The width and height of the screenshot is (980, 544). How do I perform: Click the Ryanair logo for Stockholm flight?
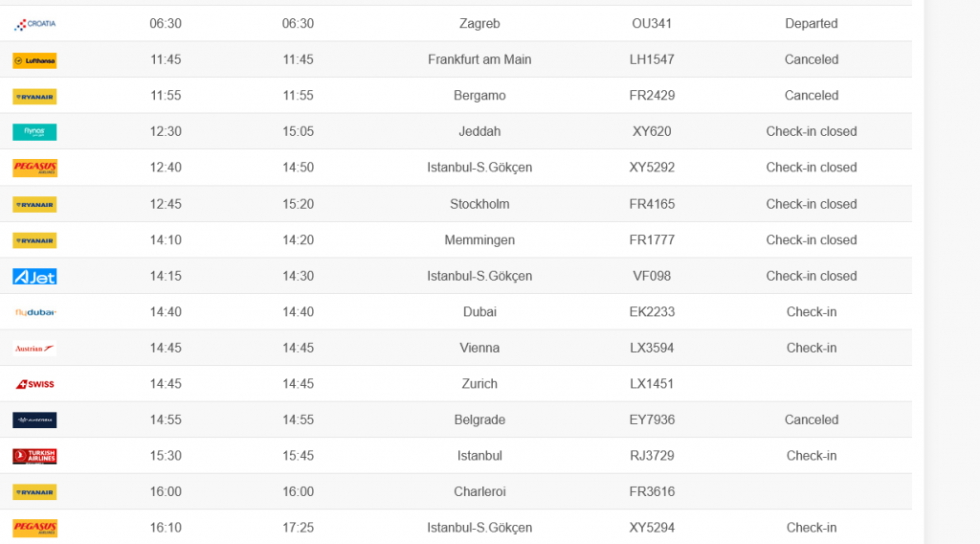[34, 204]
